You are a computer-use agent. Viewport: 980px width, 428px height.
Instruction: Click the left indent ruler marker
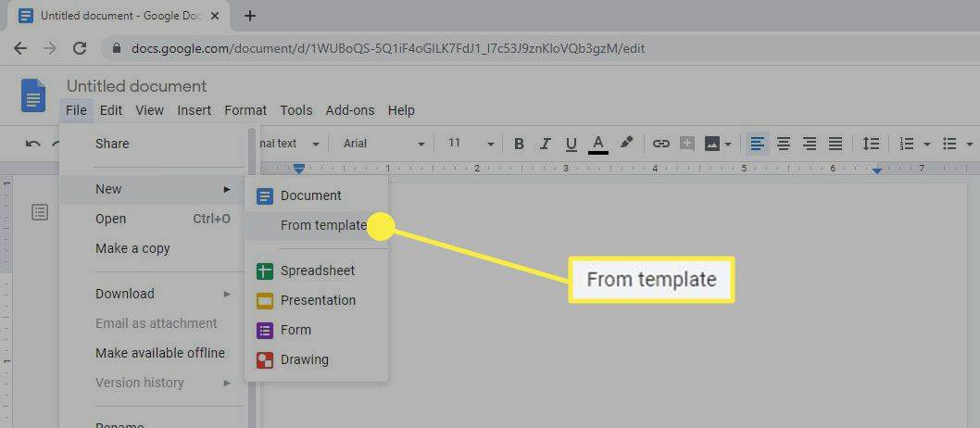coord(299,169)
